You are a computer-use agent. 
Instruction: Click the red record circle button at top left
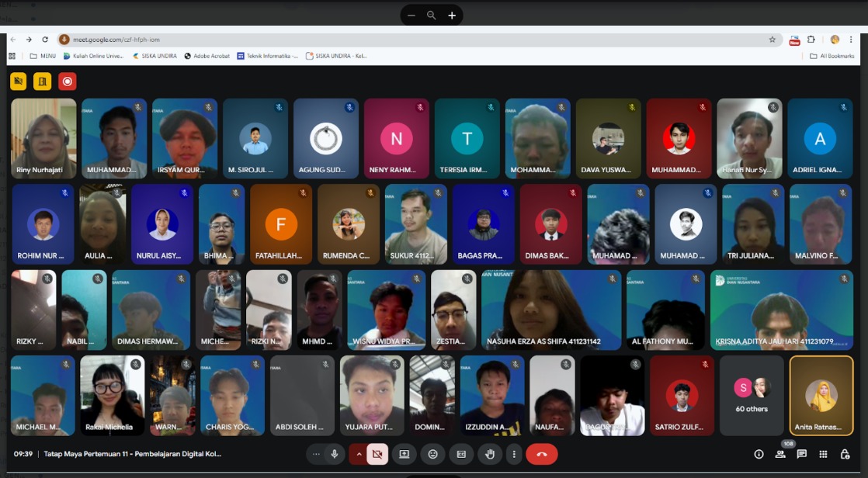point(67,81)
